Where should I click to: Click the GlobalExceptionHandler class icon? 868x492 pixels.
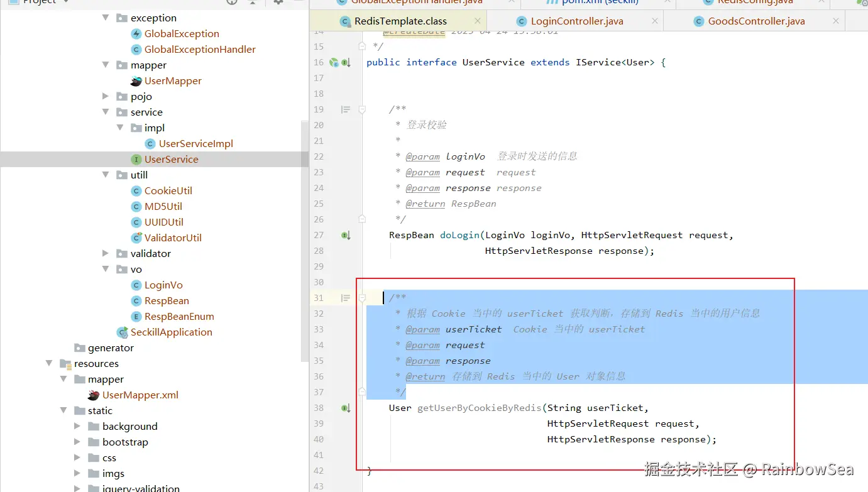(136, 50)
